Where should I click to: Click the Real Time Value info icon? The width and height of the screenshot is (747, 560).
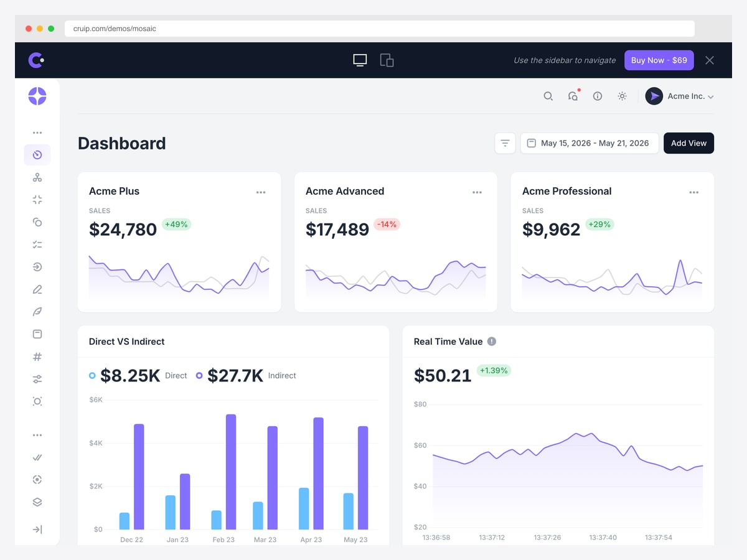point(492,342)
